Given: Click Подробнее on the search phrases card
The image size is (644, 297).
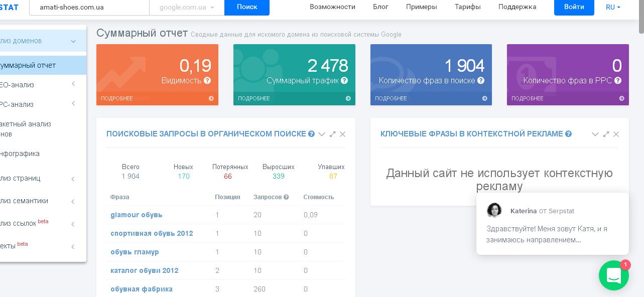Looking at the screenshot, I should pos(391,98).
